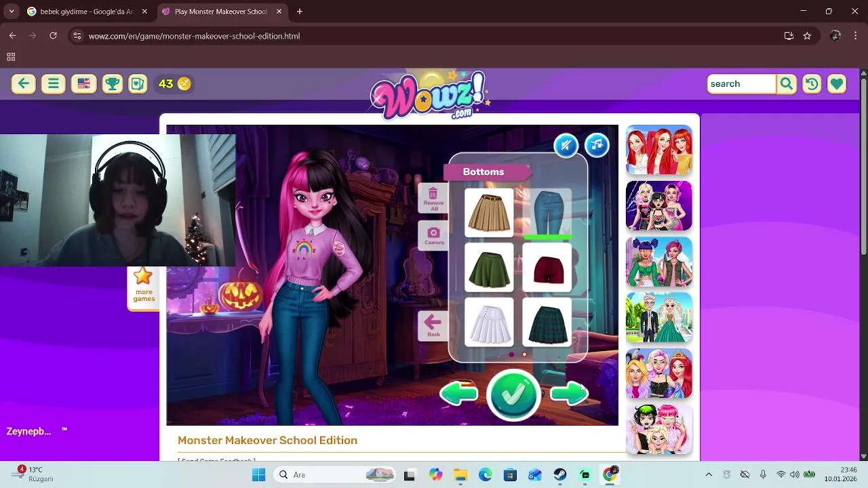
Task: Select the white pleated skirt
Action: pyautogui.click(x=489, y=323)
